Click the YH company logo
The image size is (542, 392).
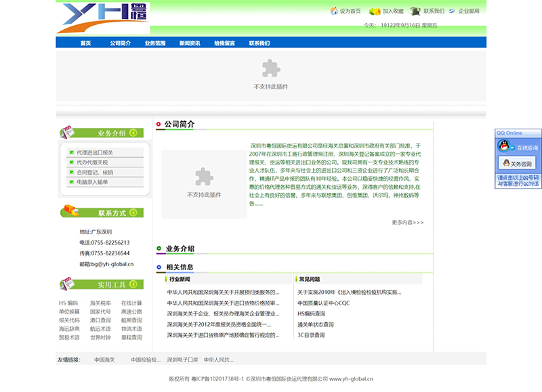[x=103, y=18]
